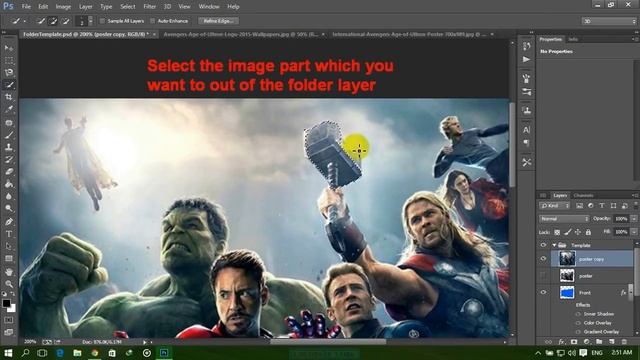Click the New Selection mode icon
640x360 pixels.
[41, 21]
